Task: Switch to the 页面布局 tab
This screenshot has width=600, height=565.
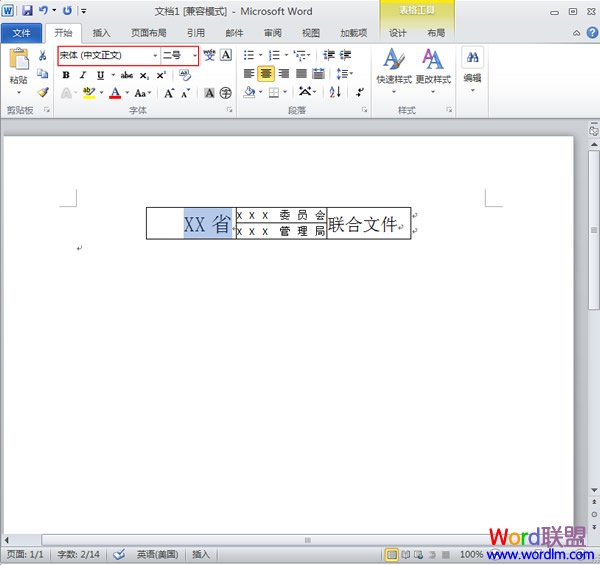Action: click(149, 33)
